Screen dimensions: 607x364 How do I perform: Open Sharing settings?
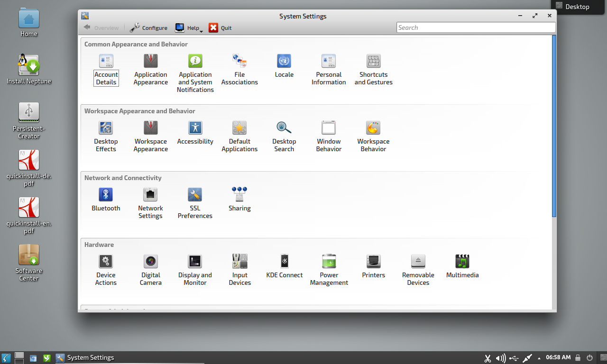239,200
